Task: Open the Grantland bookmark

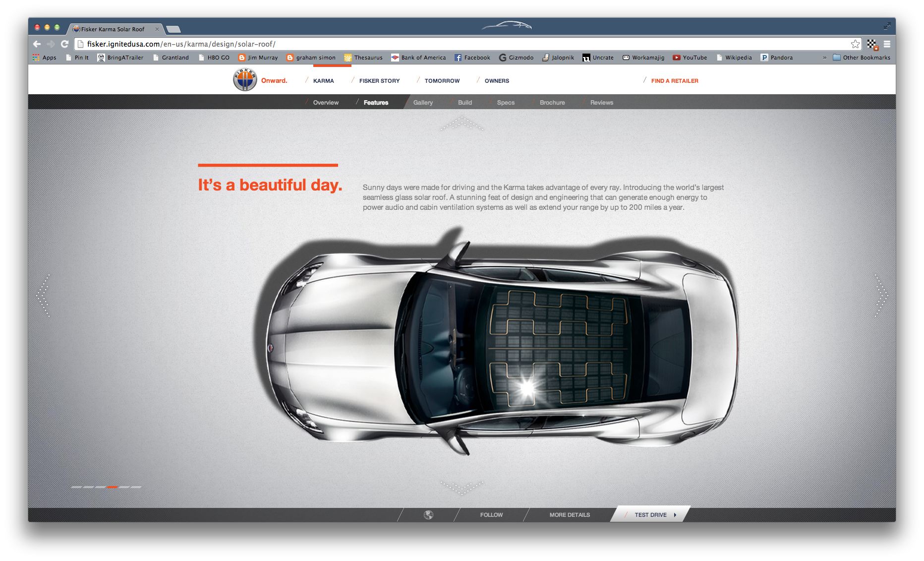Action: pos(171,58)
